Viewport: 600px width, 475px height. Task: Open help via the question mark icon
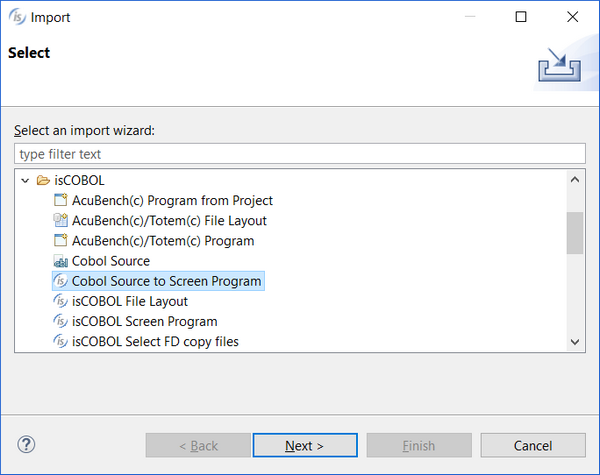pyautogui.click(x=26, y=444)
